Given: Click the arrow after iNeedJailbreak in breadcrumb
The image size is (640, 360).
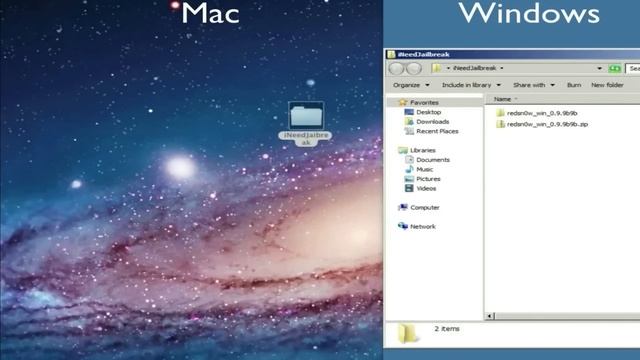Looking at the screenshot, I should click(x=502, y=68).
